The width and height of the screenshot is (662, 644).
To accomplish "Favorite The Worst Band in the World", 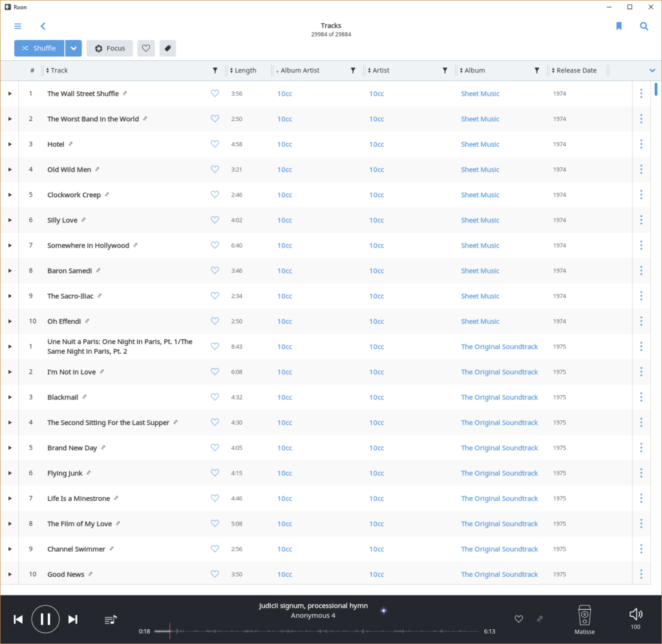I will coord(215,119).
